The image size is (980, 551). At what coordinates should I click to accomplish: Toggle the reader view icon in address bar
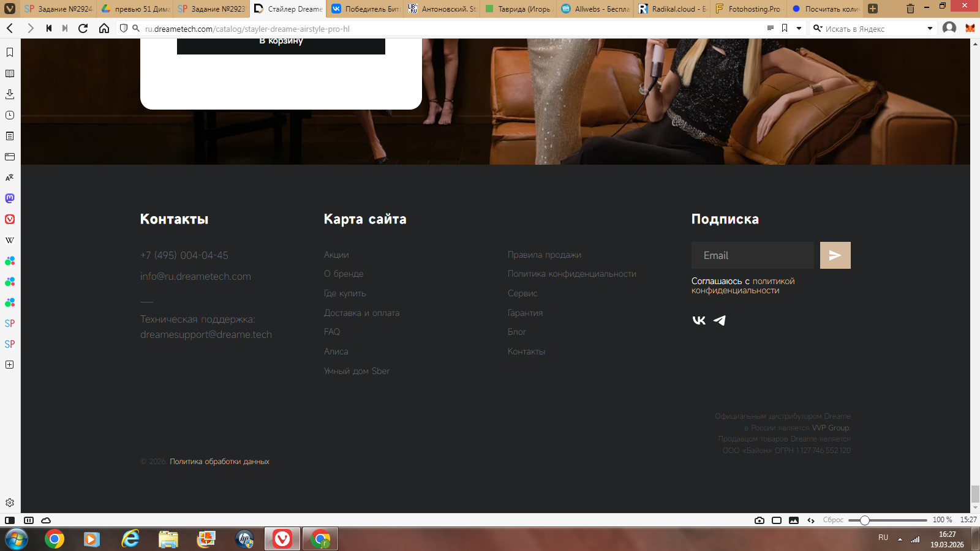[771, 28]
